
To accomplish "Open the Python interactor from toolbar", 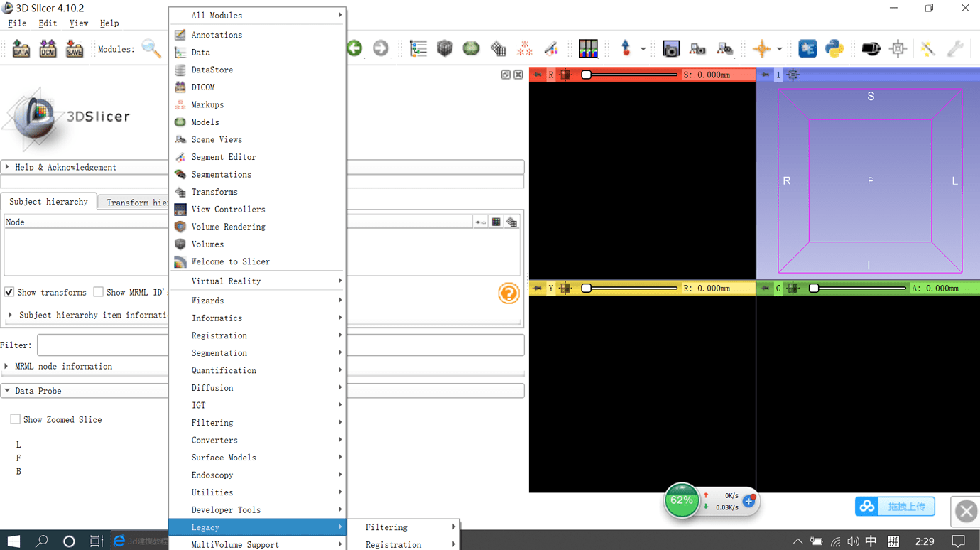I will tap(834, 48).
